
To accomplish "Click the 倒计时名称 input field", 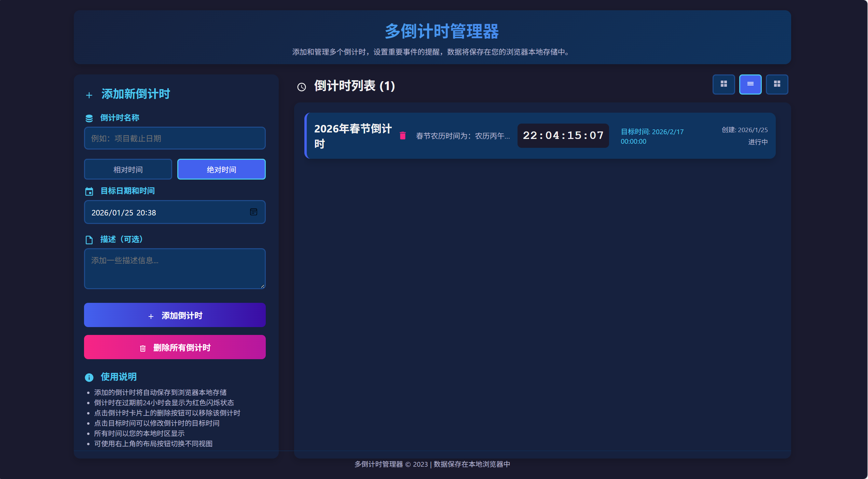I will 175,138.
